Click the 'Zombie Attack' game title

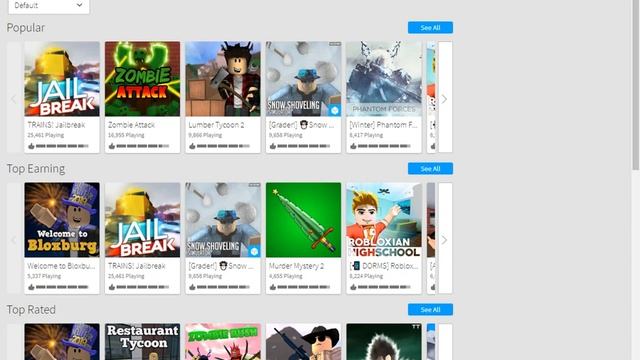pos(131,125)
